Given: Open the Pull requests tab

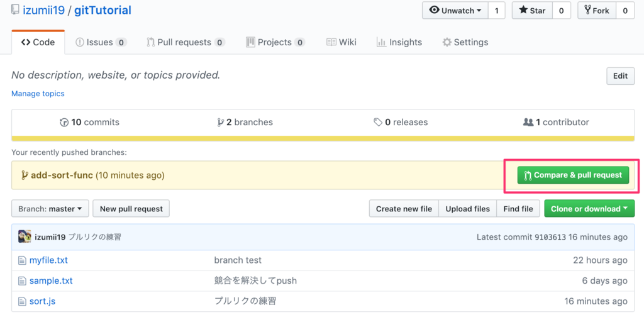Looking at the screenshot, I should pos(186,42).
